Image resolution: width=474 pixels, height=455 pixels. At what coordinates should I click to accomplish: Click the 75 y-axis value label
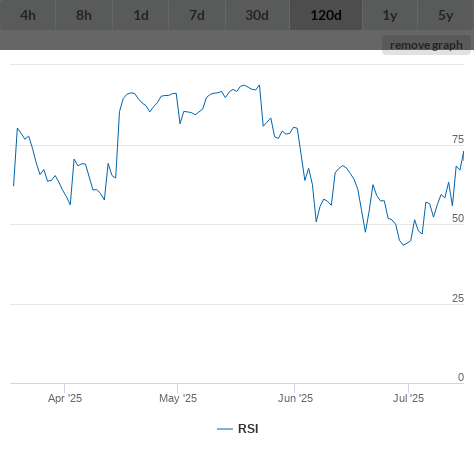pos(458,139)
